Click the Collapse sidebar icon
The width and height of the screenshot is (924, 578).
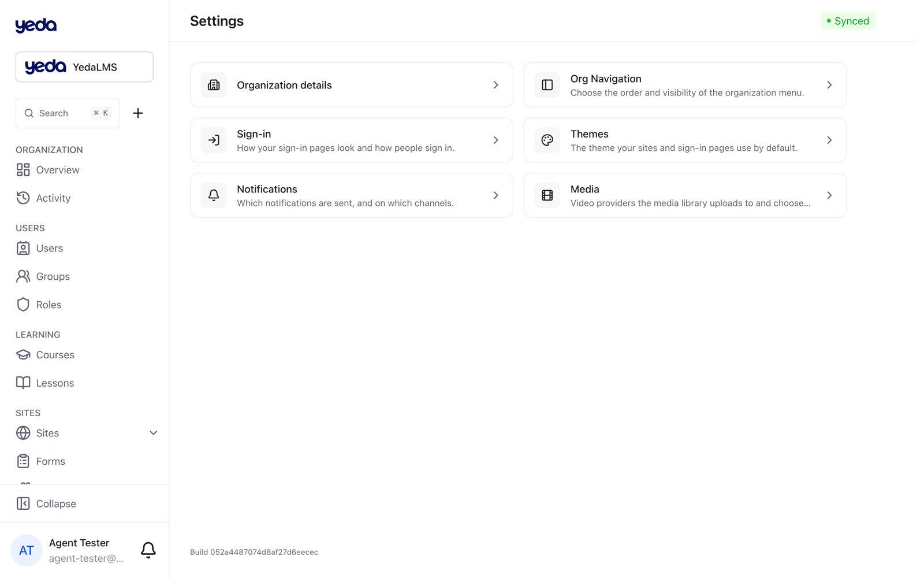23,503
